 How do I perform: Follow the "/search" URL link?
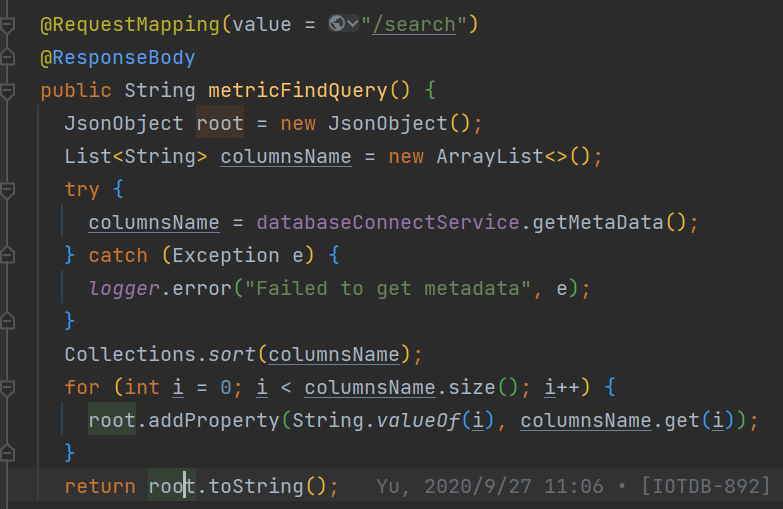pyautogui.click(x=414, y=24)
